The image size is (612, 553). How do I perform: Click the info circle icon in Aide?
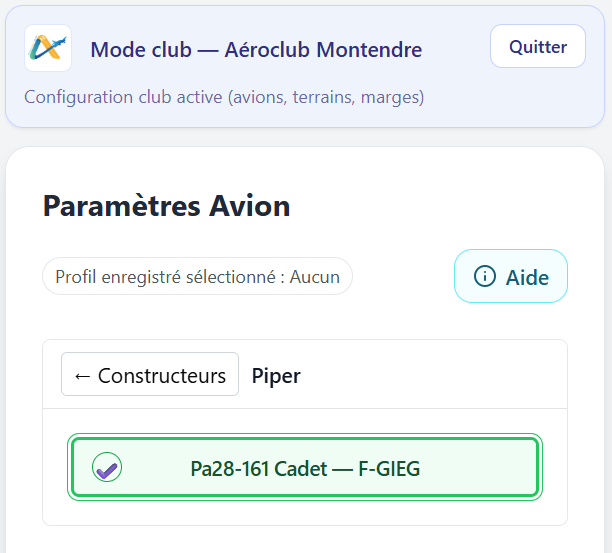point(485,276)
